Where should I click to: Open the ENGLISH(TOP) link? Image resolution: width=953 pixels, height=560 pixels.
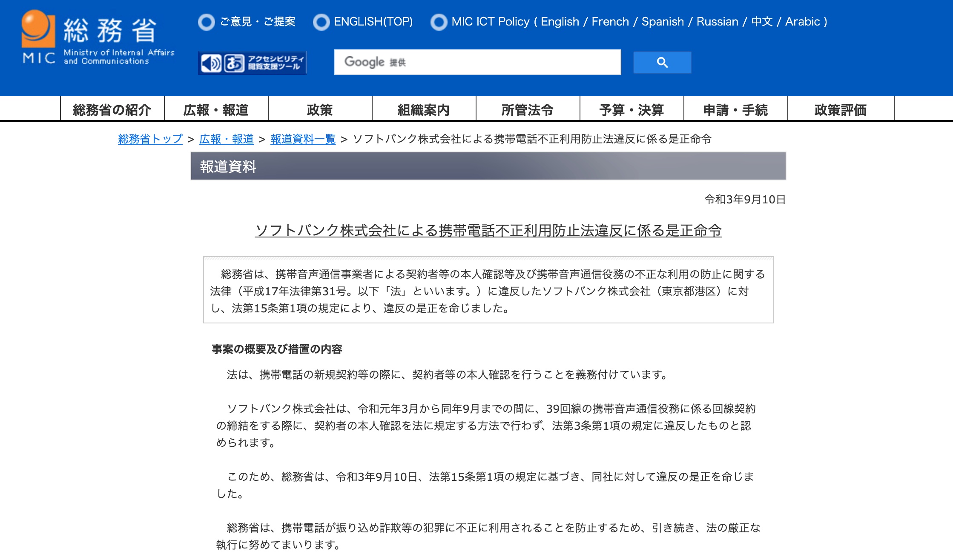(x=373, y=22)
